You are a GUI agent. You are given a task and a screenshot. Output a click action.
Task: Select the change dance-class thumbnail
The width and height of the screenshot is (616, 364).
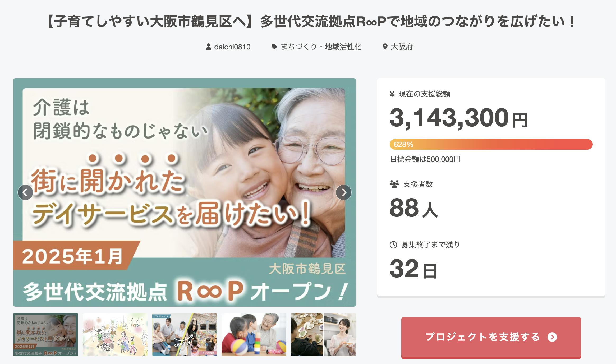point(185,334)
